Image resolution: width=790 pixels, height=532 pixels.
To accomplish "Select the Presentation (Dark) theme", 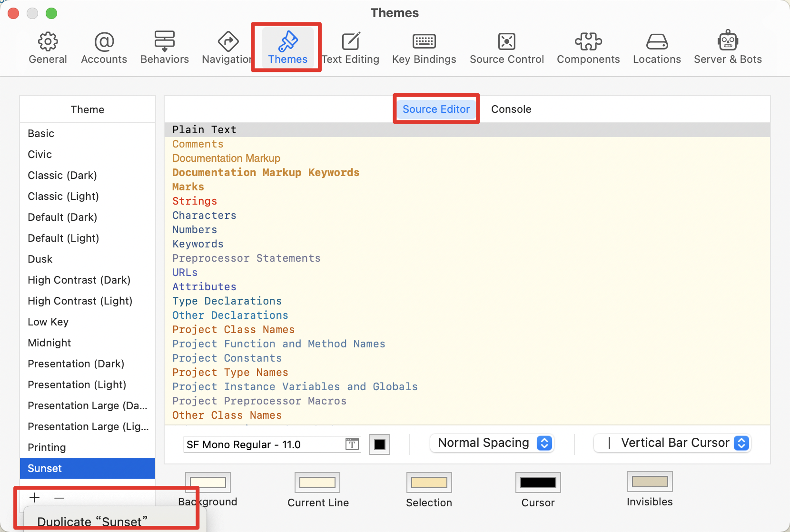I will click(88, 364).
